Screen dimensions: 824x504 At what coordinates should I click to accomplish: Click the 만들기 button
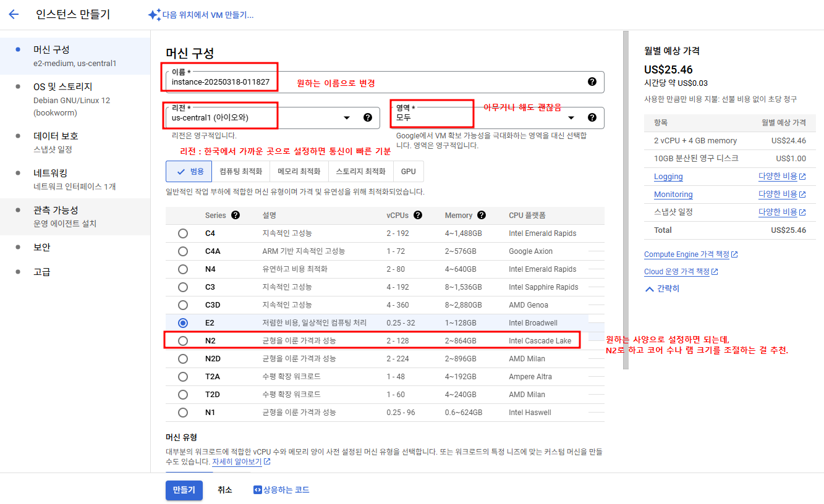pos(184,490)
